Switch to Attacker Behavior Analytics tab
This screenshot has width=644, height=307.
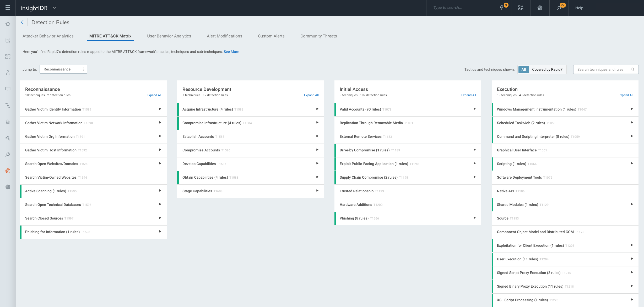48,36
